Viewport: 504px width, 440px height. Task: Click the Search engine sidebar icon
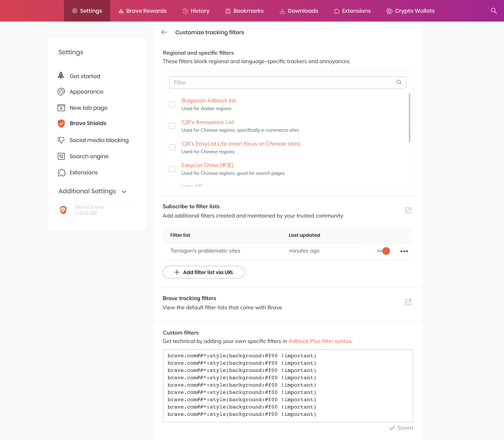(x=61, y=156)
